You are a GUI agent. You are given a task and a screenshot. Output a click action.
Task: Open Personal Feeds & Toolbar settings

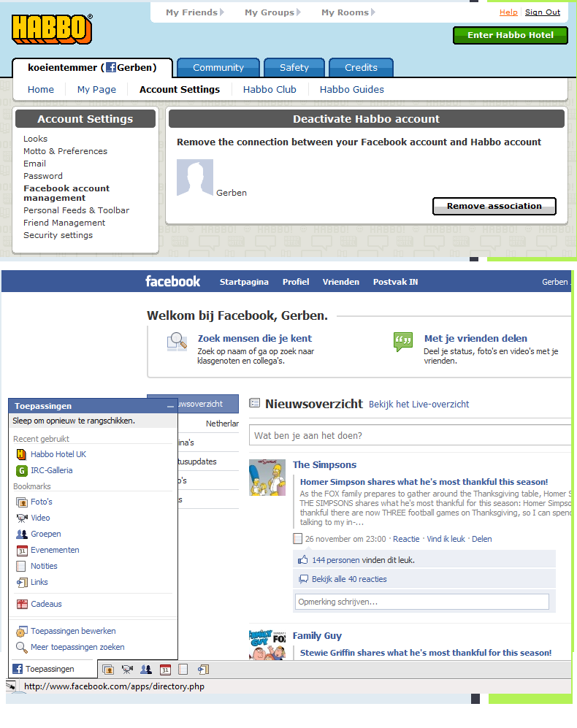click(77, 210)
